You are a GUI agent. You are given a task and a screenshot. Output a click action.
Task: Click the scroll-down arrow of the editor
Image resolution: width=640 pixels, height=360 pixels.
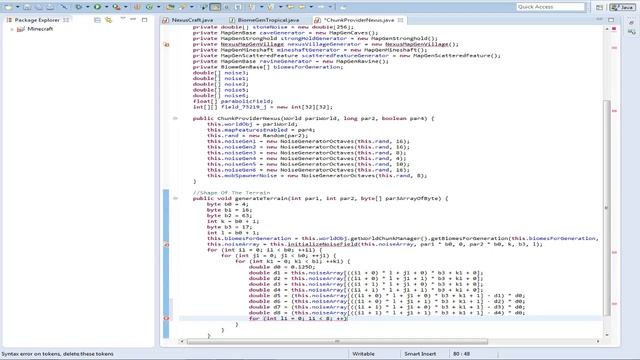coord(607,335)
